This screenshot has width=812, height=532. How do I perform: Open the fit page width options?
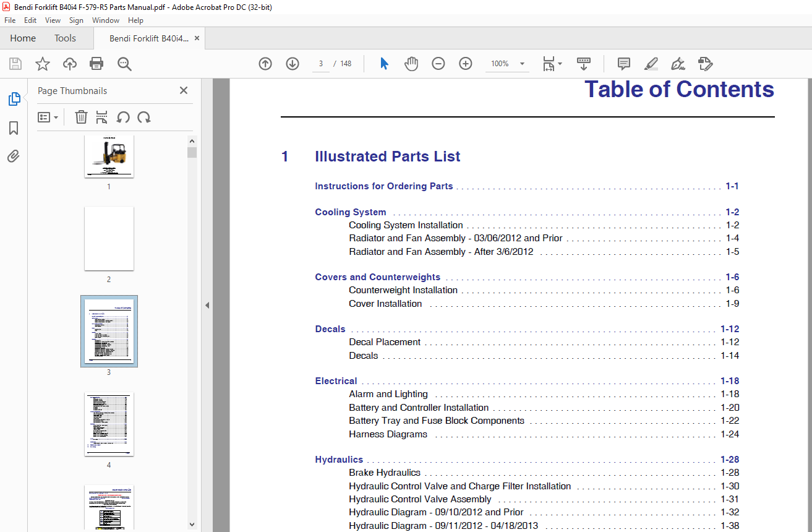(x=552, y=64)
